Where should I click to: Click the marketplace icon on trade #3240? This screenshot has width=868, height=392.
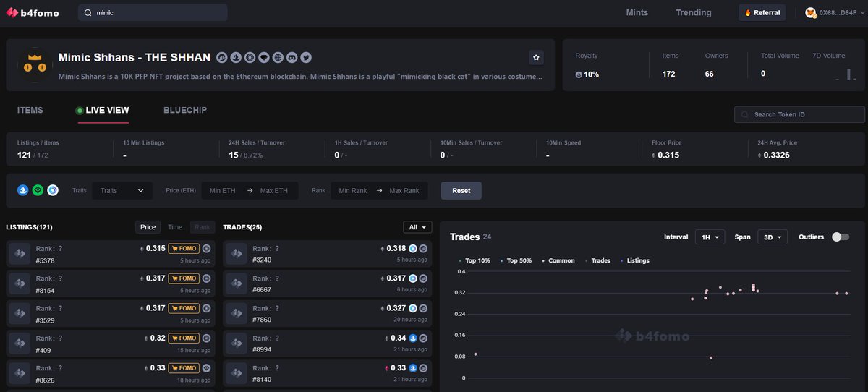coord(413,248)
